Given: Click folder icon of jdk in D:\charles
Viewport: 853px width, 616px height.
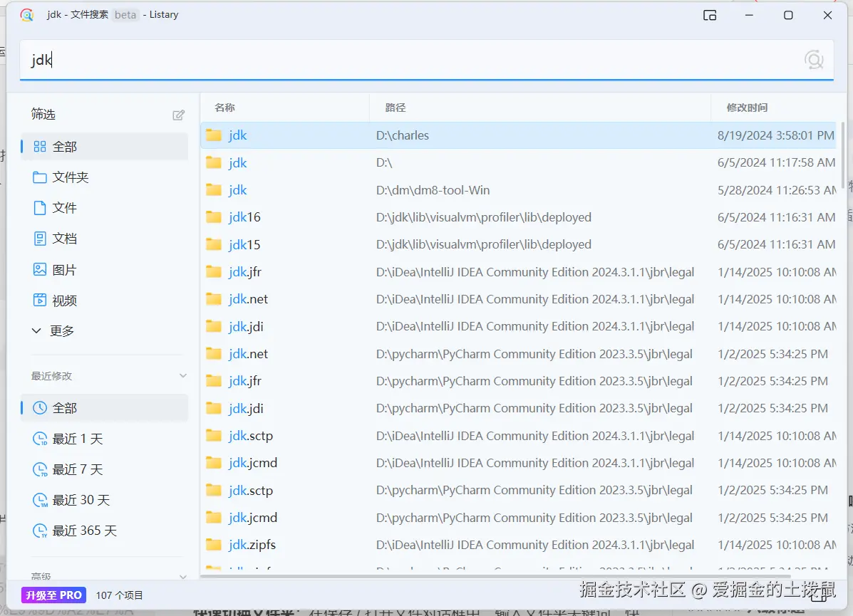Looking at the screenshot, I should point(214,135).
